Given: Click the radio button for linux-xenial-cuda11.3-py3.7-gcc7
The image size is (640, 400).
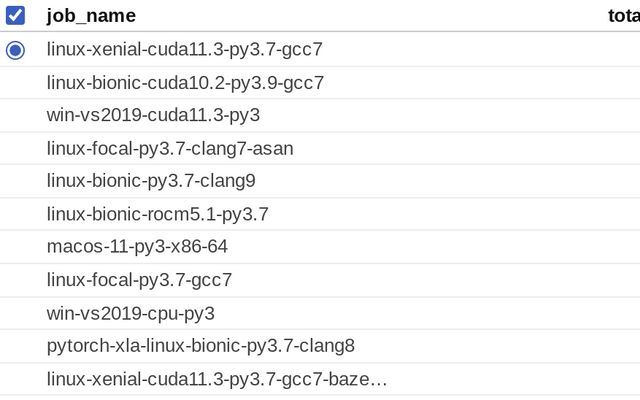Looking at the screenshot, I should 15,49.
